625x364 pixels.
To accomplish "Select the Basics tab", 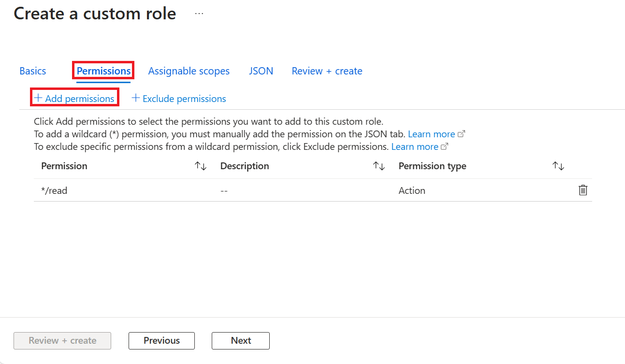I will tap(32, 71).
